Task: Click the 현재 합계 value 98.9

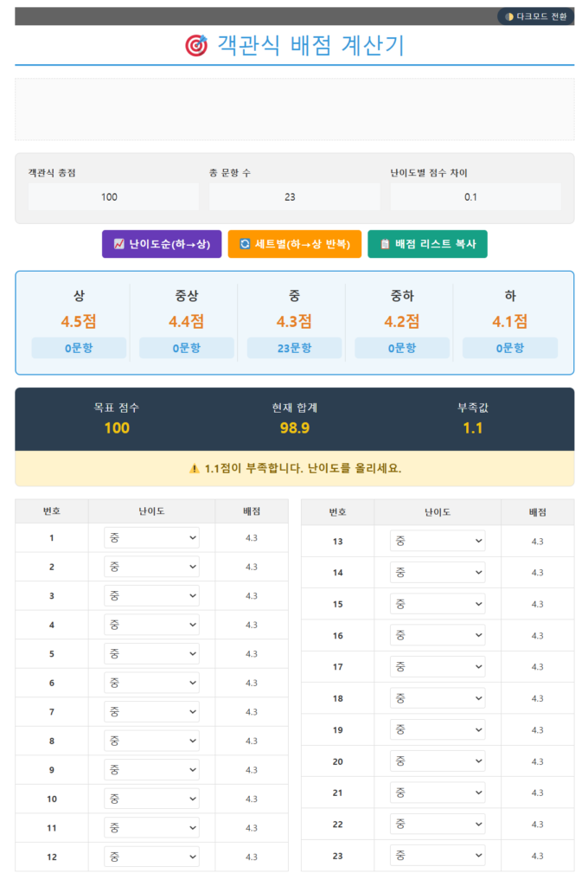Action: [295, 427]
